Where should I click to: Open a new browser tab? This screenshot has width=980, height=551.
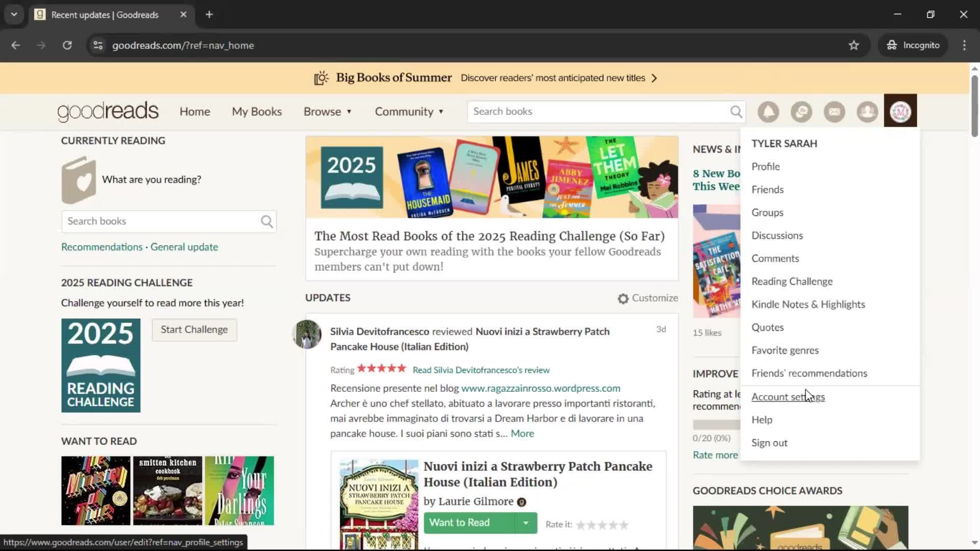(x=209, y=15)
